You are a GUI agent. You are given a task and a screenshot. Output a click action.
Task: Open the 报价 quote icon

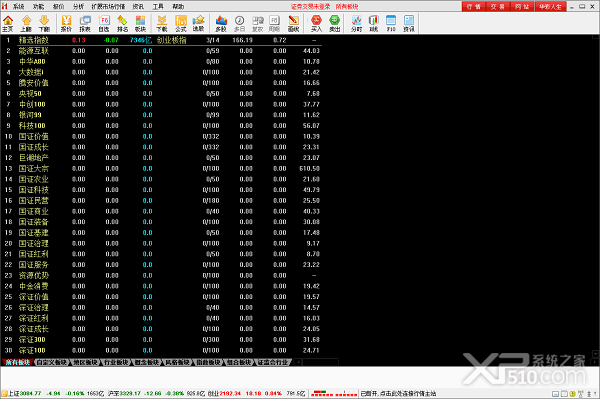(66, 23)
